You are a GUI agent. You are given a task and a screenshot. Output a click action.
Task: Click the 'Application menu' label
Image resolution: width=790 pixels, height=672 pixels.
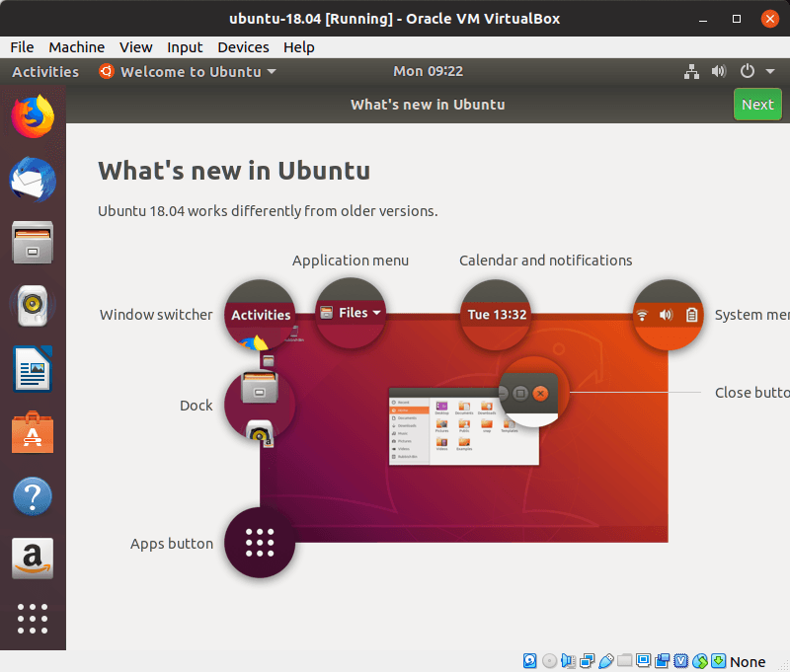tap(351, 261)
